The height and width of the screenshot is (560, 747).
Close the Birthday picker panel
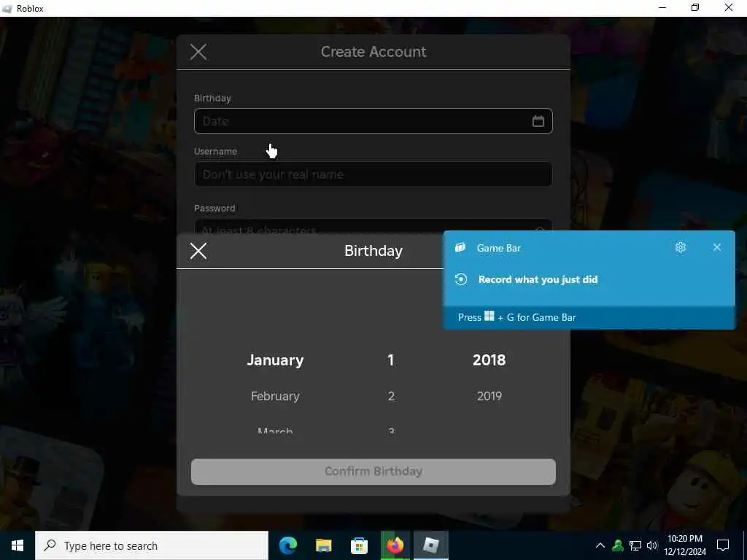click(198, 251)
